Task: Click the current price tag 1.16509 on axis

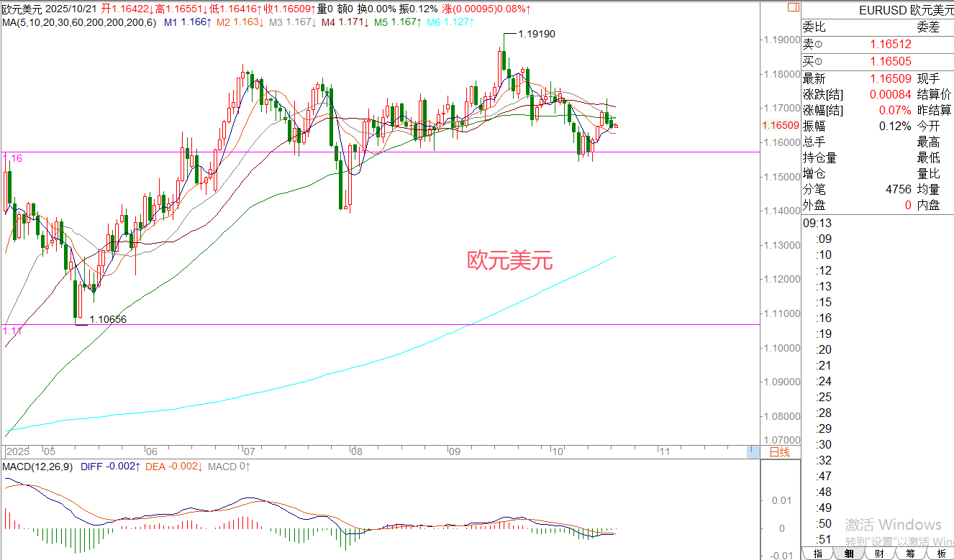Action: (x=780, y=125)
